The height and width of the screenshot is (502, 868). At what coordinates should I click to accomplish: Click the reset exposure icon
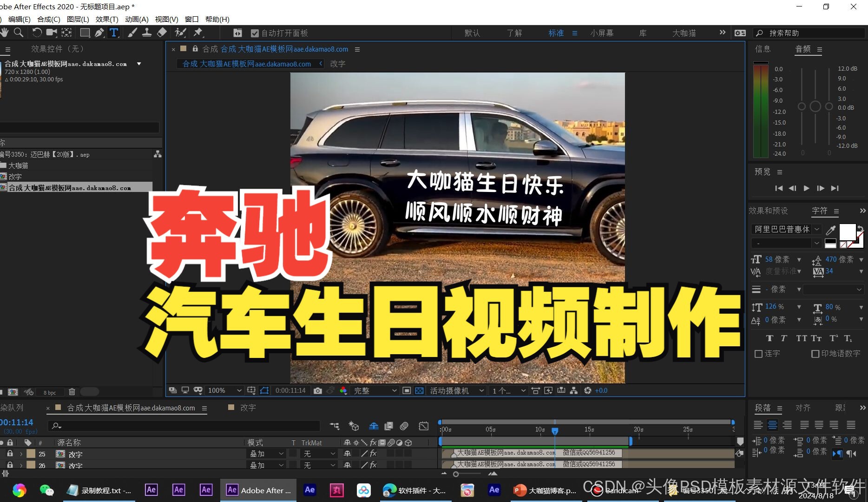(x=588, y=390)
